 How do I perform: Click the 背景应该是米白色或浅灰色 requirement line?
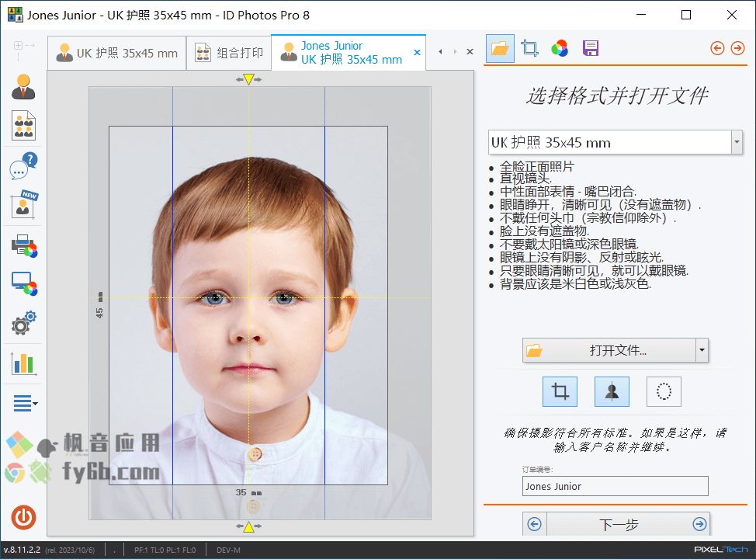pos(576,283)
